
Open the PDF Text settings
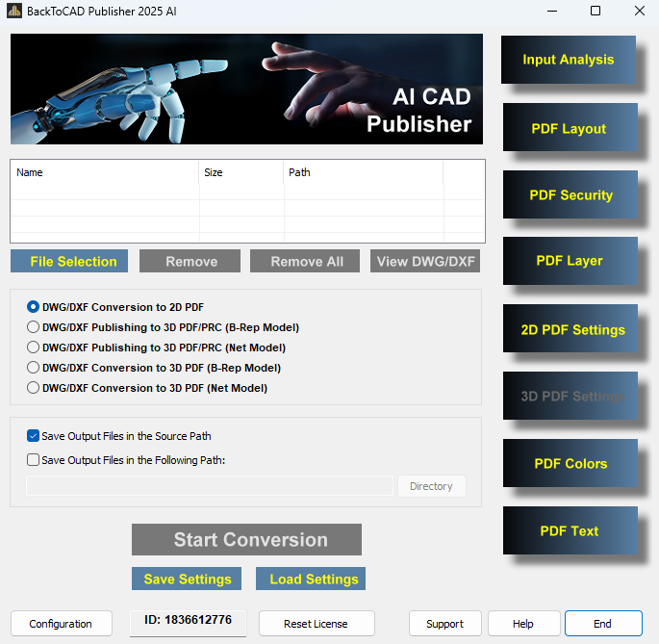click(x=570, y=530)
